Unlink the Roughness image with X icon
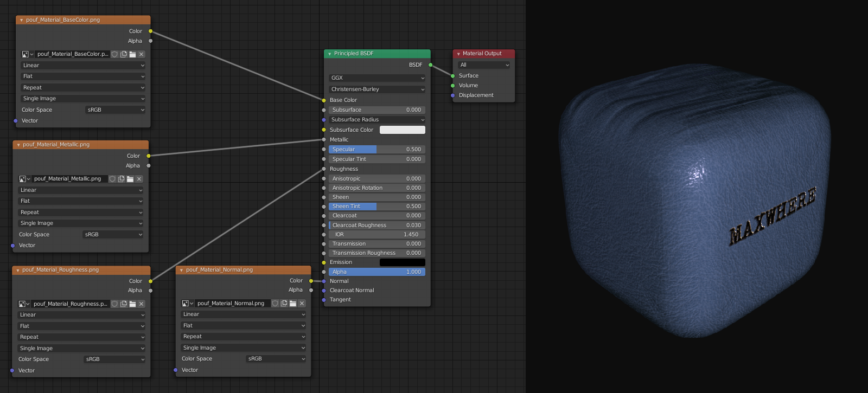 [141, 304]
